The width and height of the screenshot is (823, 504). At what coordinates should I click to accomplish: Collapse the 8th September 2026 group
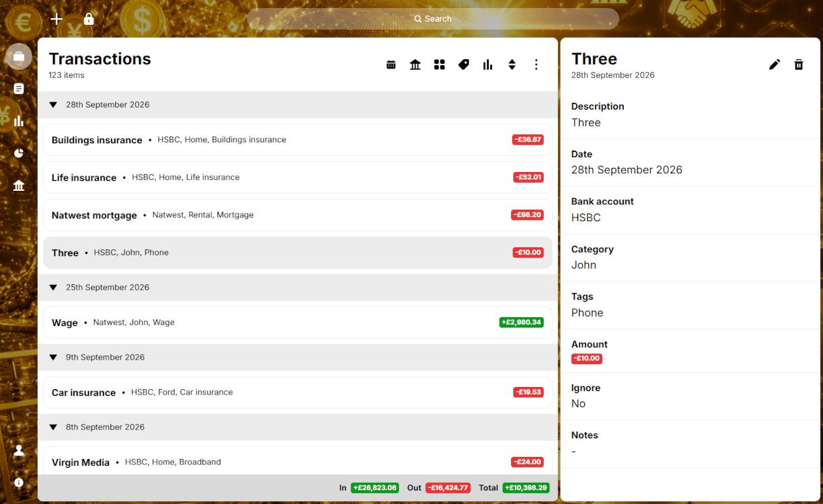[x=53, y=427]
